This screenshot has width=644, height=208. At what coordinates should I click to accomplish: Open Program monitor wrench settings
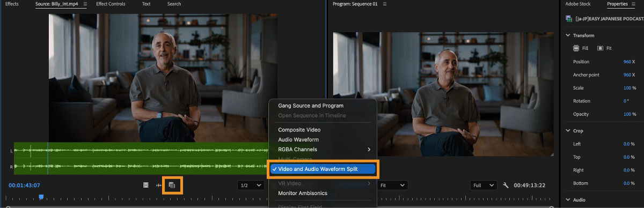pos(506,185)
